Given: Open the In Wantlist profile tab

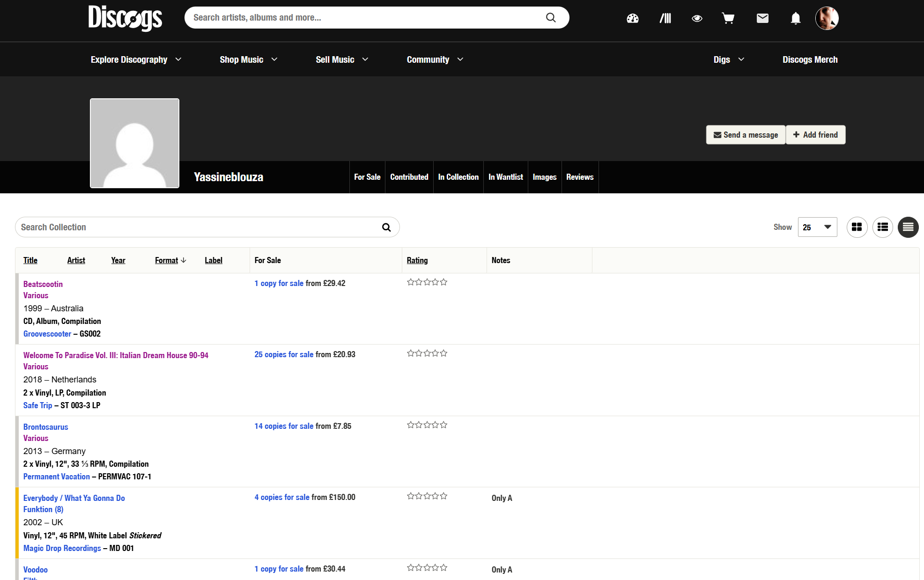Looking at the screenshot, I should (x=506, y=177).
